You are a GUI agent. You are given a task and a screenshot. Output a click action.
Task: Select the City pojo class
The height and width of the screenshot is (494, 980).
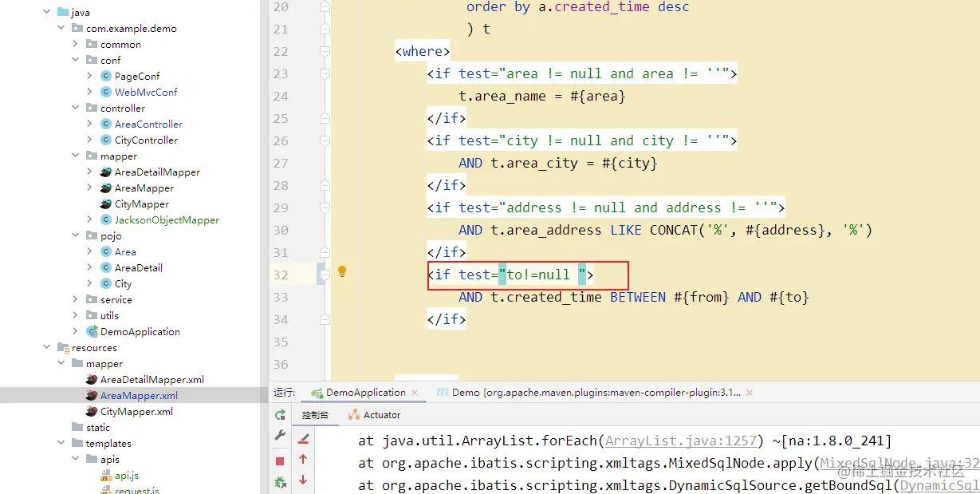pos(124,284)
